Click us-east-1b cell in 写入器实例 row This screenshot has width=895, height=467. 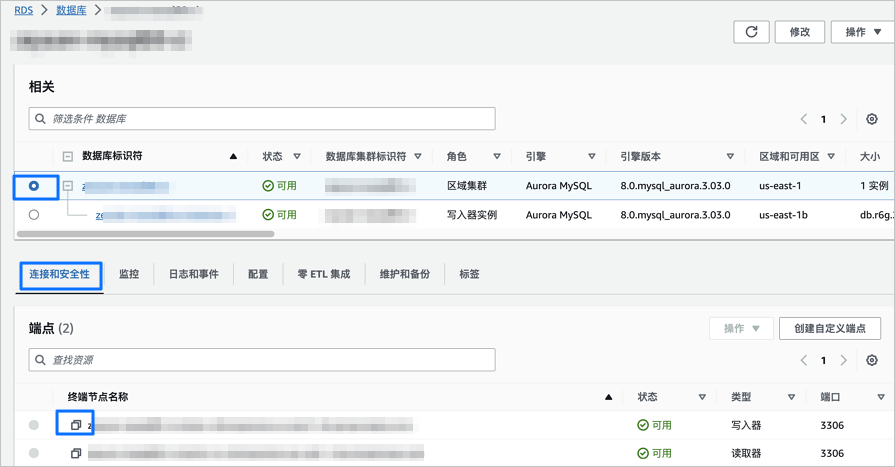[783, 215]
